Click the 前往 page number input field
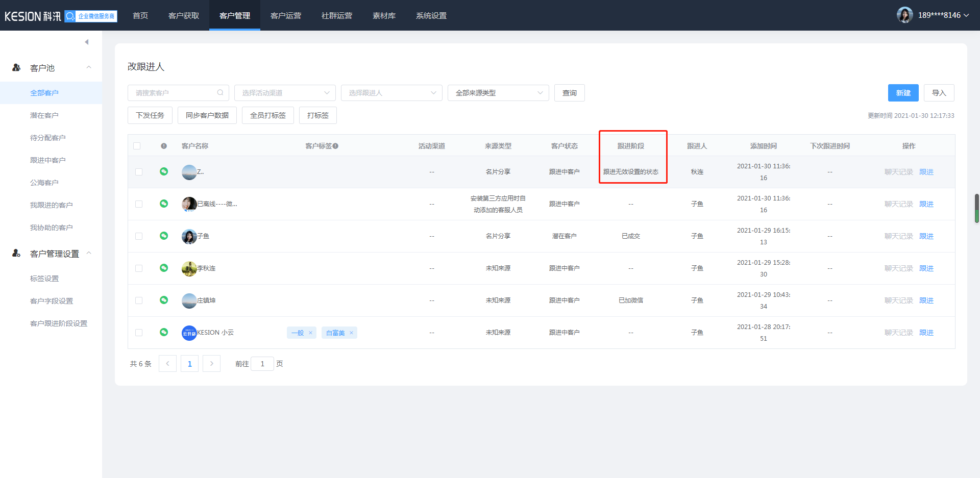Viewport: 980px width, 478px height. [x=262, y=364]
